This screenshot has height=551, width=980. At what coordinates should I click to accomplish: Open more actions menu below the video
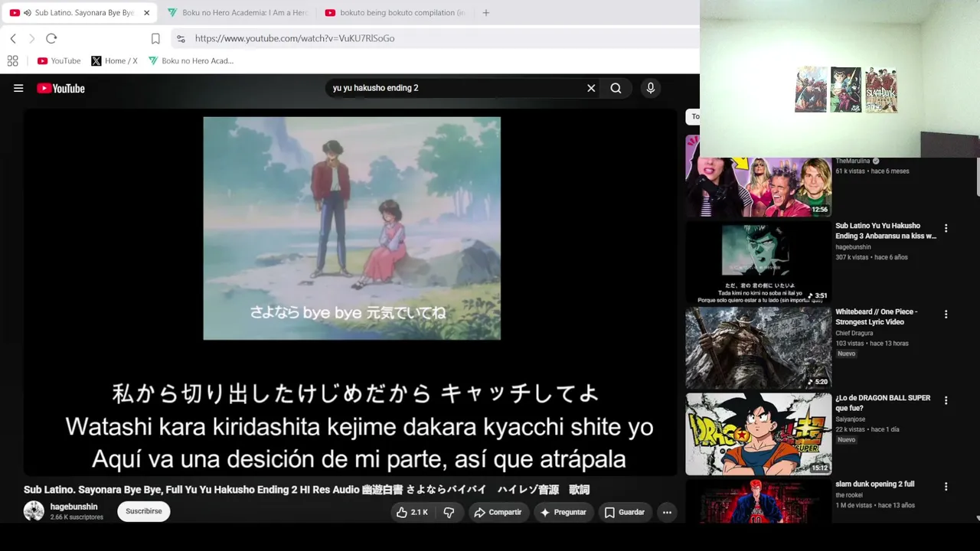coord(667,512)
